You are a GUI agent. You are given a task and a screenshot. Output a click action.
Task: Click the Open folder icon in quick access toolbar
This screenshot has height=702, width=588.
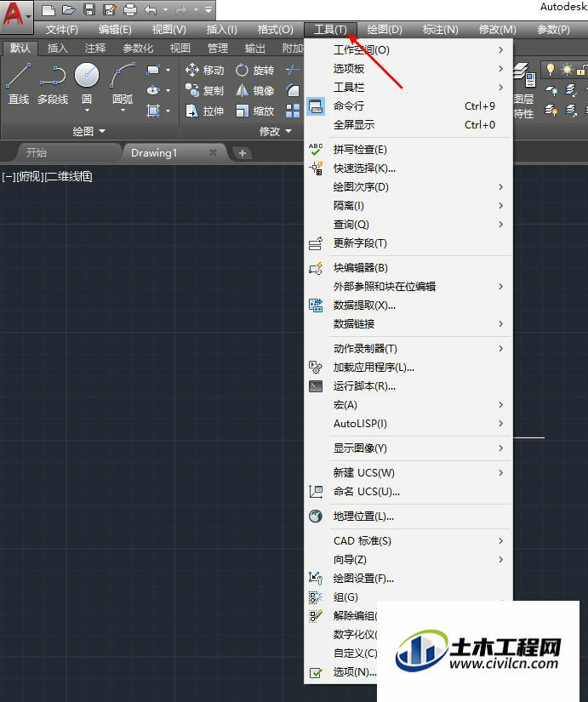(69, 9)
